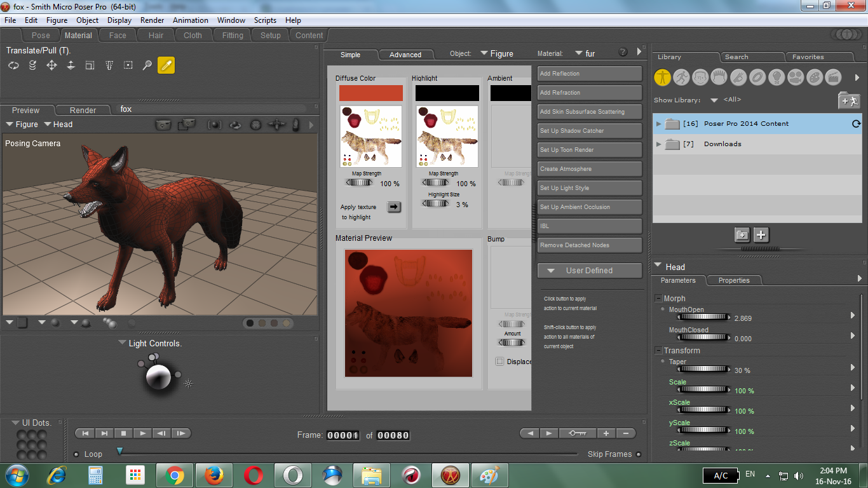Select the Twist editing tool
Viewport: 868px width, 488px height.
click(32, 65)
